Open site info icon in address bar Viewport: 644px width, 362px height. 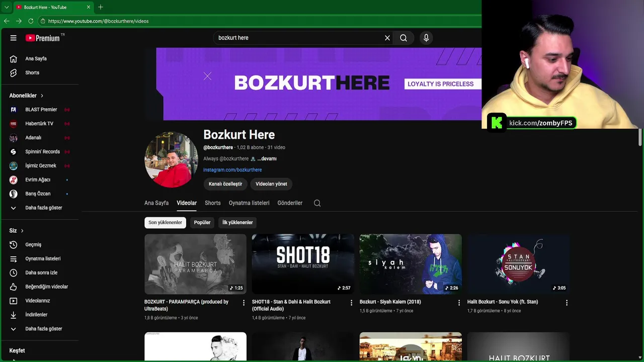43,21
